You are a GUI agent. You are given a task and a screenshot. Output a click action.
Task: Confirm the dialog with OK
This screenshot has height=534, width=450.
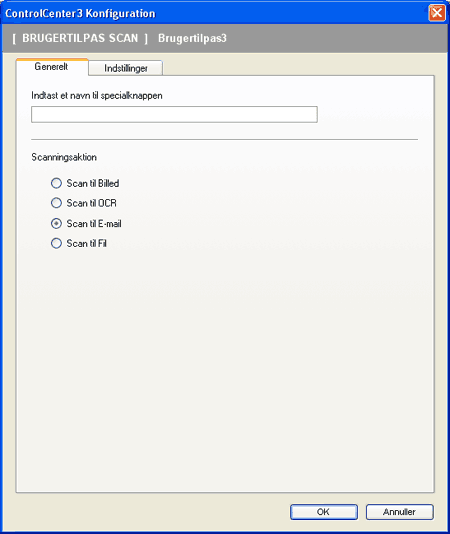point(324,512)
